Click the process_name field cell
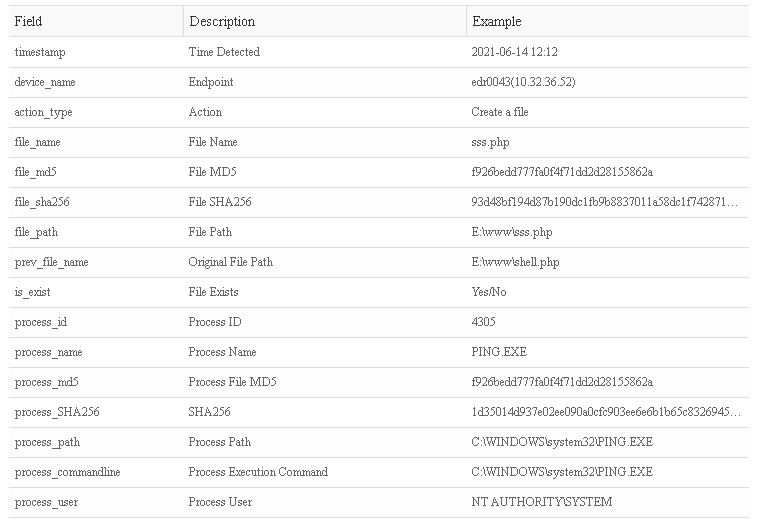Image resolution: width=758 pixels, height=524 pixels. tap(49, 352)
